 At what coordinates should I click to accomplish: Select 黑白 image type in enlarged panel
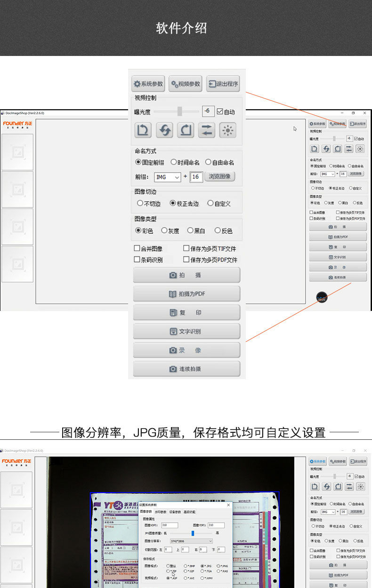(190, 230)
